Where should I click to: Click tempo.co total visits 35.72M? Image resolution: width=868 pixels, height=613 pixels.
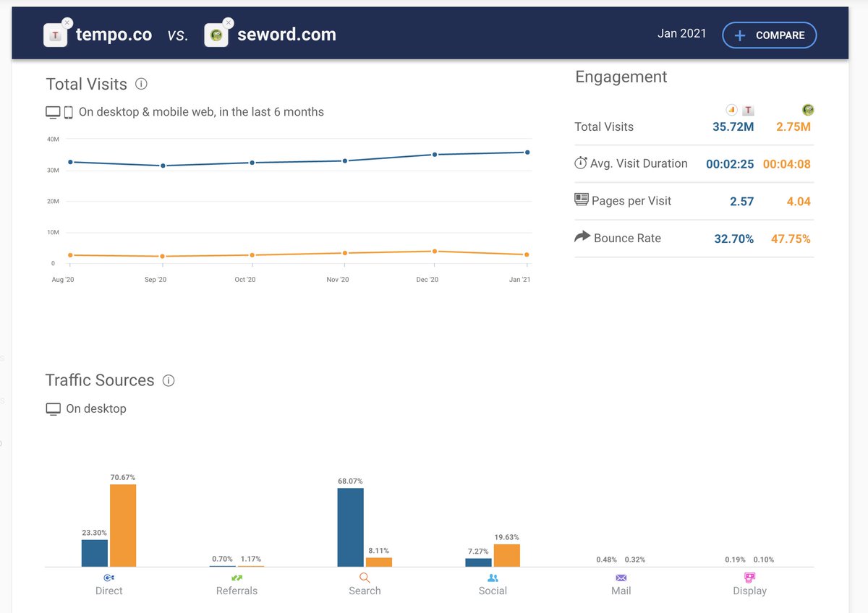tap(733, 127)
